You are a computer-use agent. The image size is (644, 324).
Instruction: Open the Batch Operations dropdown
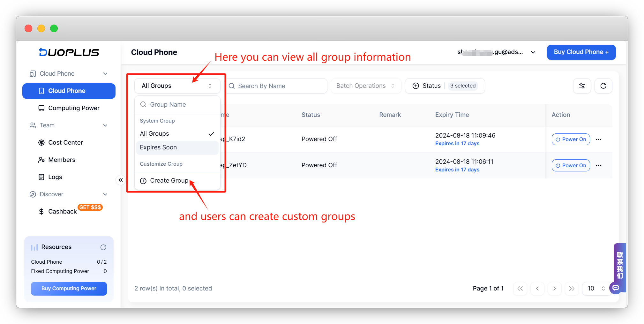[x=365, y=86]
